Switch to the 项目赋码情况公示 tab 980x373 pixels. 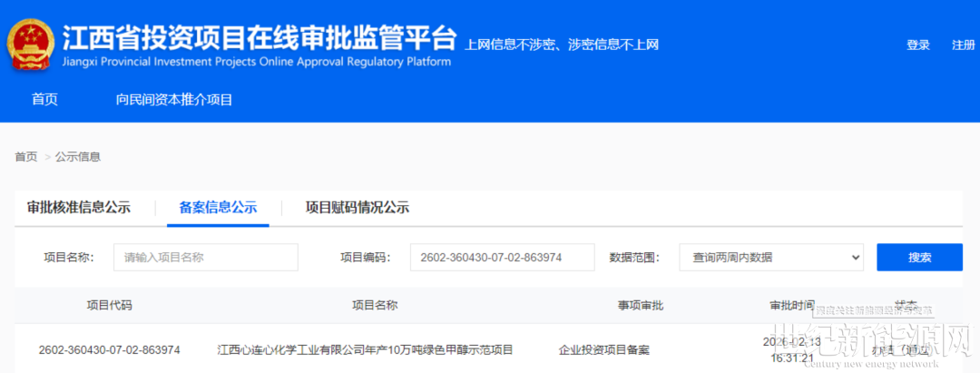coord(357,207)
